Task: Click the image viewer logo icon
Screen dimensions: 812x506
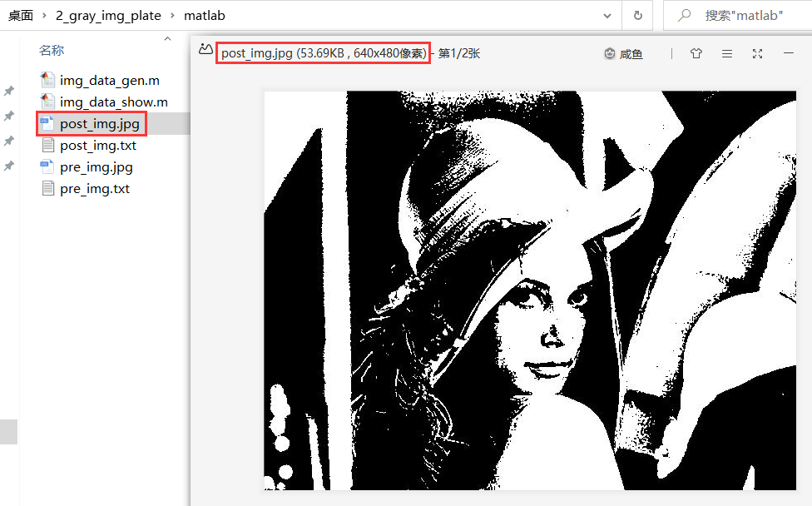Action: (205, 50)
